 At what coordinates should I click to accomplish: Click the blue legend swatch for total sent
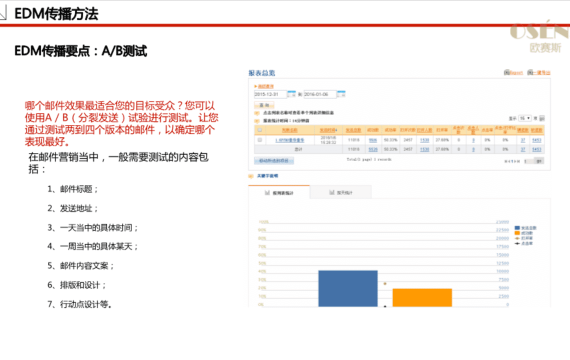517,228
